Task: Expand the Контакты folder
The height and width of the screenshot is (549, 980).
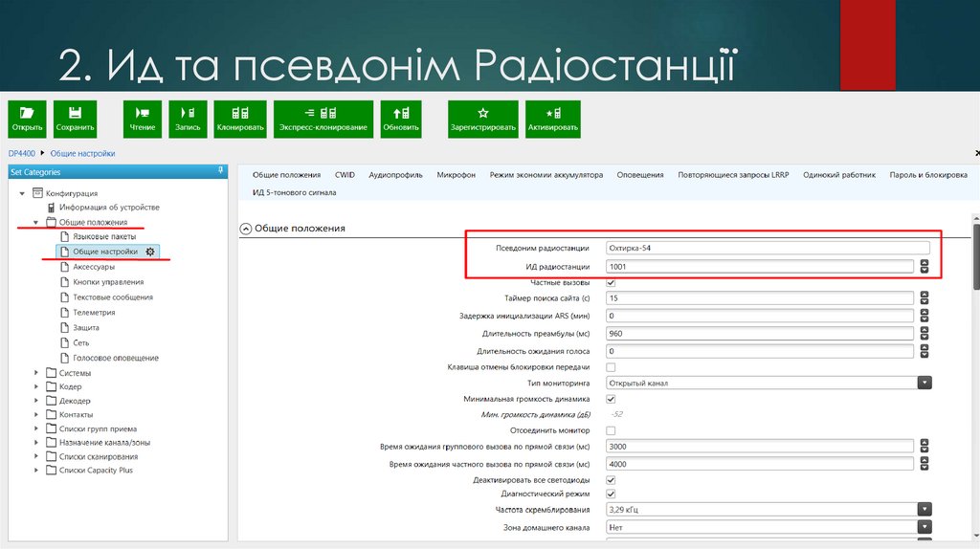Action: [35, 414]
